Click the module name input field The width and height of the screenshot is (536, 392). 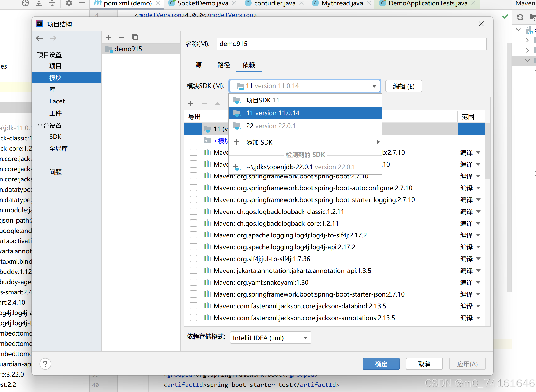pyautogui.click(x=351, y=44)
